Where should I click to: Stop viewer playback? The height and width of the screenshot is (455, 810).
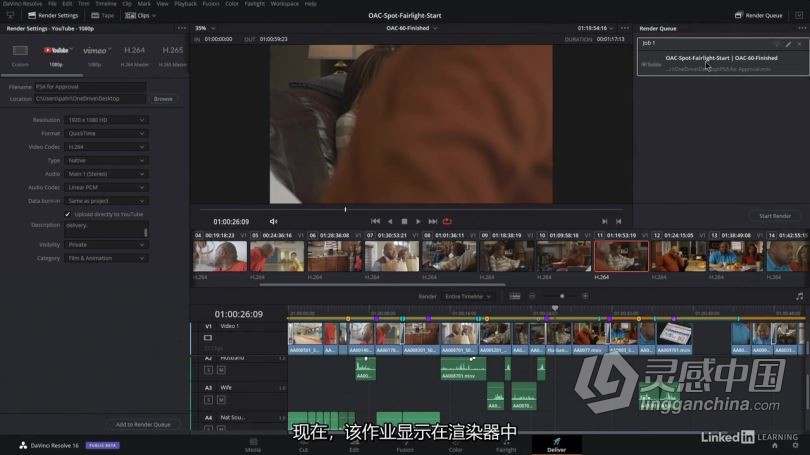point(404,221)
